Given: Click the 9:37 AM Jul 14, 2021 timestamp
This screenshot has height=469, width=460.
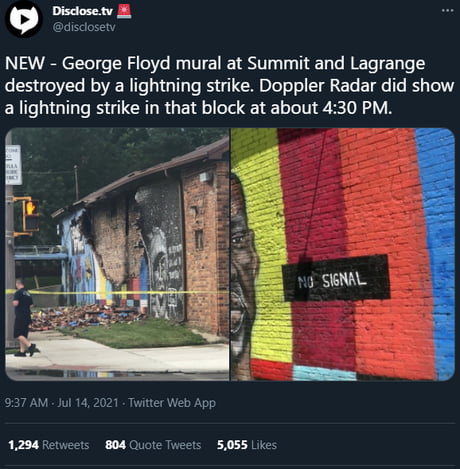Looking at the screenshot, I should tap(62, 403).
